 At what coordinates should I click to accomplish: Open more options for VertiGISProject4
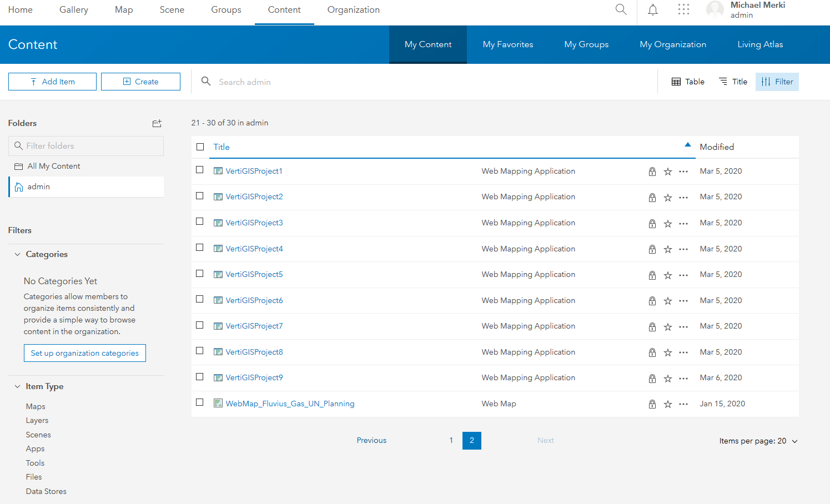[x=683, y=249]
